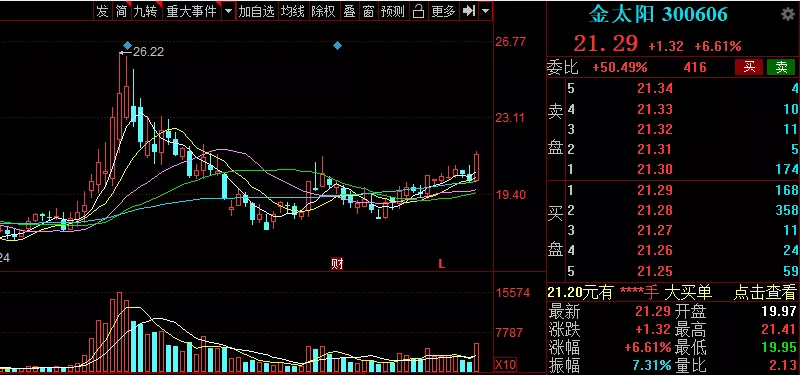
Task: Click the X10 volume scale label
Action: pyautogui.click(x=506, y=364)
